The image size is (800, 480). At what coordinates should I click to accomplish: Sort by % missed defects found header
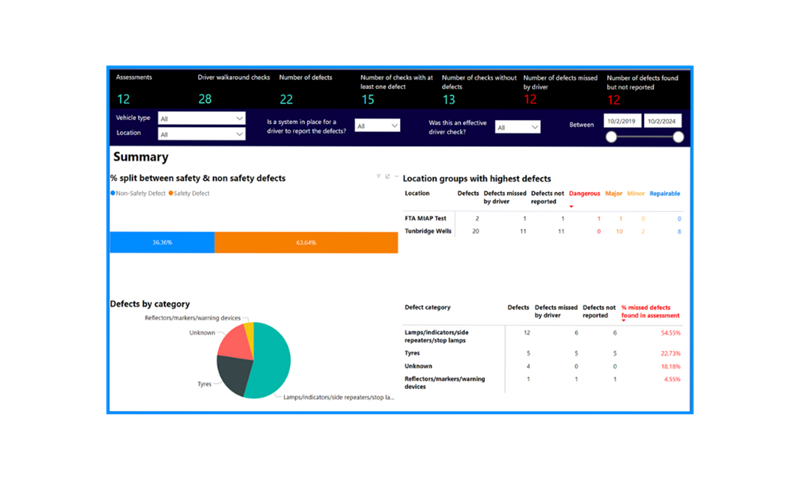[651, 312]
